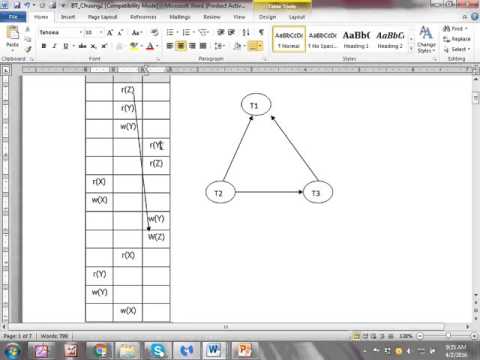Open the Change Case dropdown
This screenshot has height=360, width=480.
pos(137,32)
